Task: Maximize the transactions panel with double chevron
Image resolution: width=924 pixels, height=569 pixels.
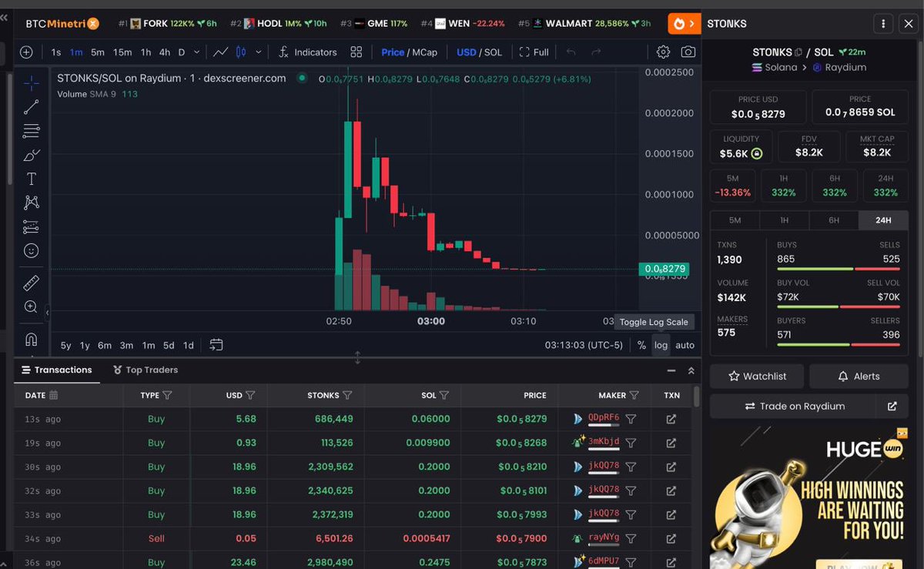Action: [x=691, y=370]
